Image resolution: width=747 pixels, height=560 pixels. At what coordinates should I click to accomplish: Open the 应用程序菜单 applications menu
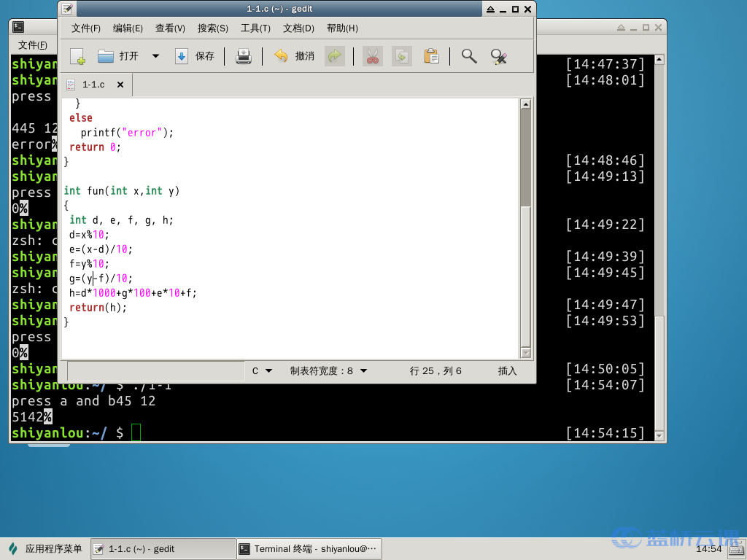[46, 549]
